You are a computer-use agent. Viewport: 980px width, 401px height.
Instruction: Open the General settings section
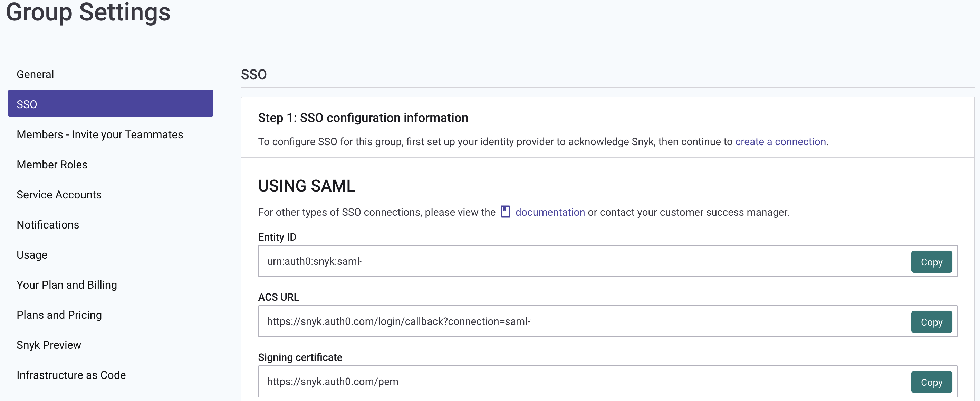(35, 74)
